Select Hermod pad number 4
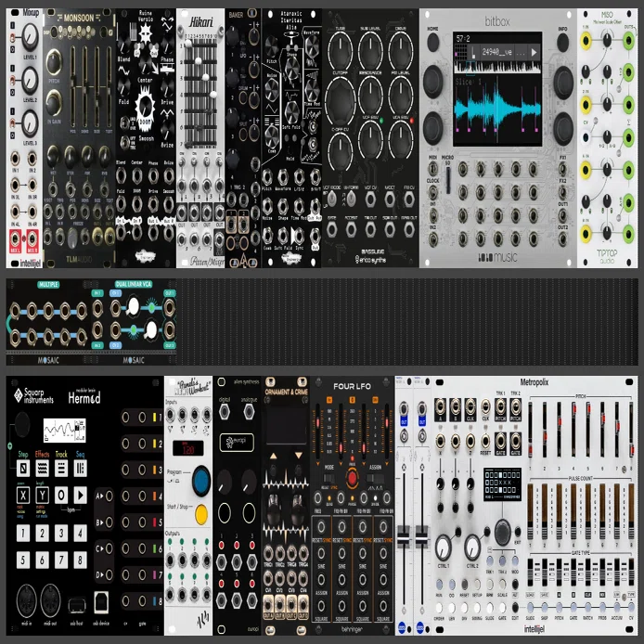 (80, 533)
